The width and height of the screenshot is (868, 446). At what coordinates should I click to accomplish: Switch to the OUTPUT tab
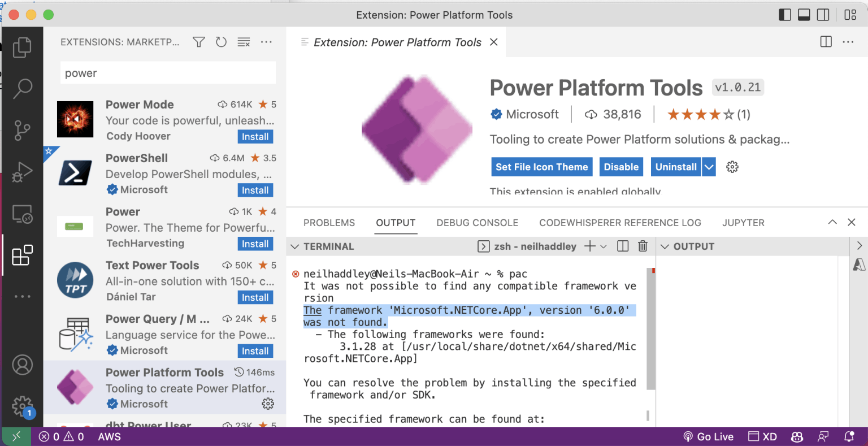pyautogui.click(x=396, y=223)
